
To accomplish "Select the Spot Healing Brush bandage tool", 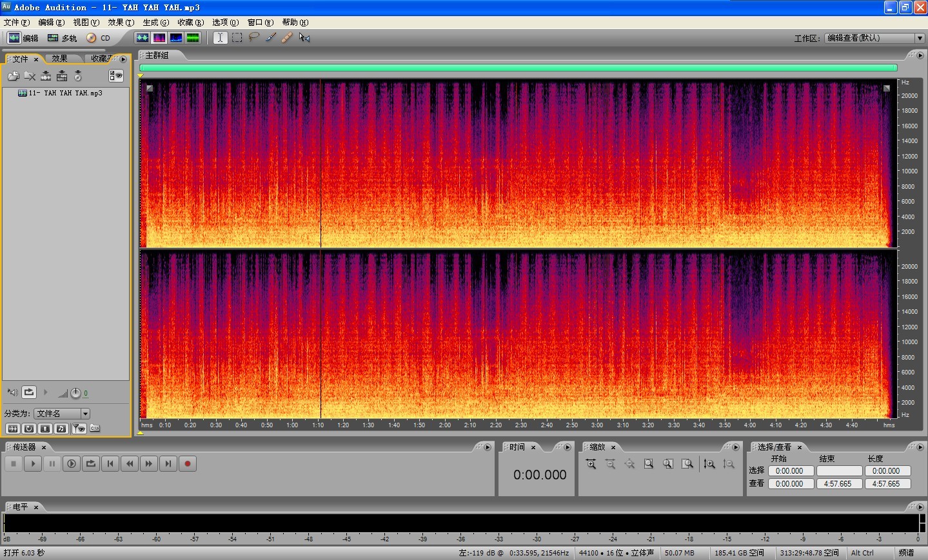I will pos(288,38).
